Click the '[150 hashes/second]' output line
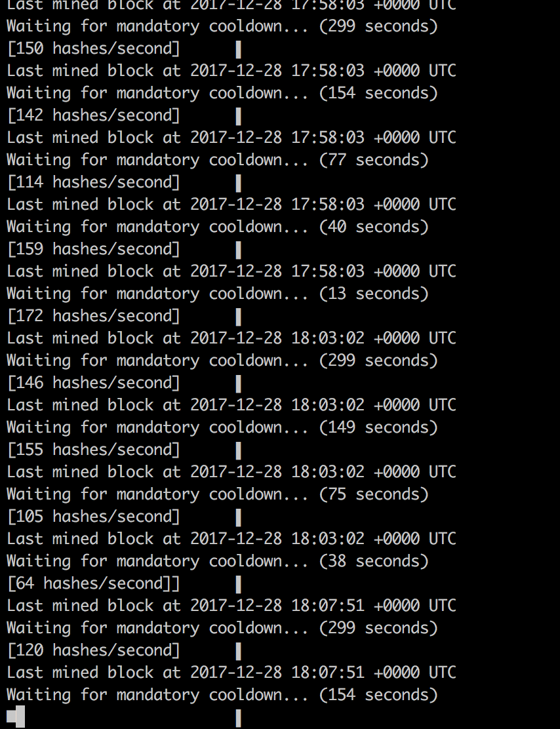 click(x=94, y=49)
